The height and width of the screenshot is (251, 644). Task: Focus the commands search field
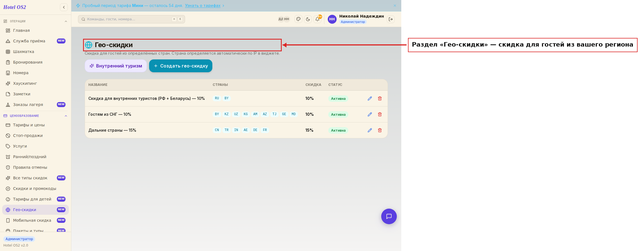[x=132, y=19]
